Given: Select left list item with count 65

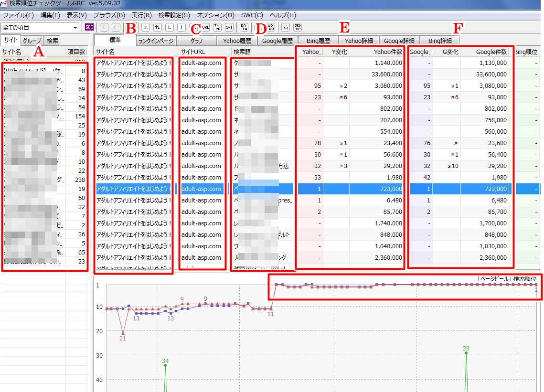Looking at the screenshot, I should [44, 252].
